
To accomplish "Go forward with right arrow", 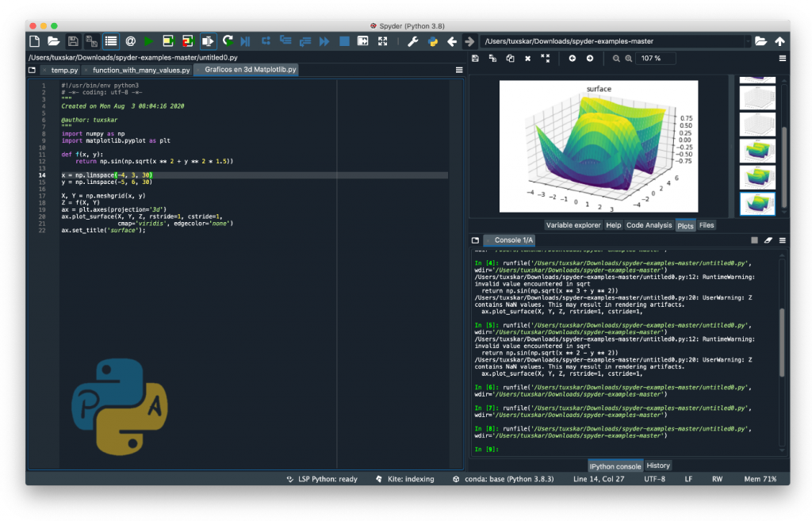I will (x=469, y=41).
